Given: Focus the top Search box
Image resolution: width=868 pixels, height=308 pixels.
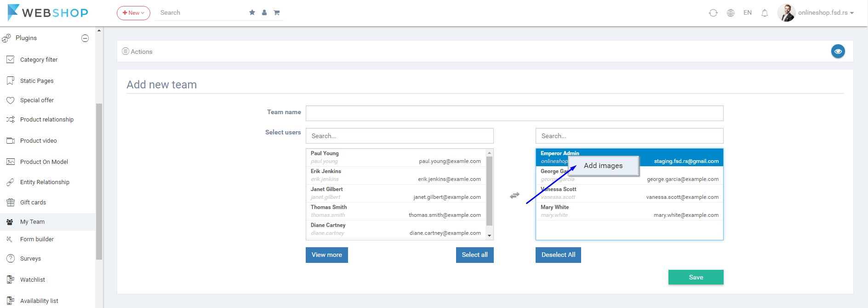Looking at the screenshot, I should tap(200, 13).
